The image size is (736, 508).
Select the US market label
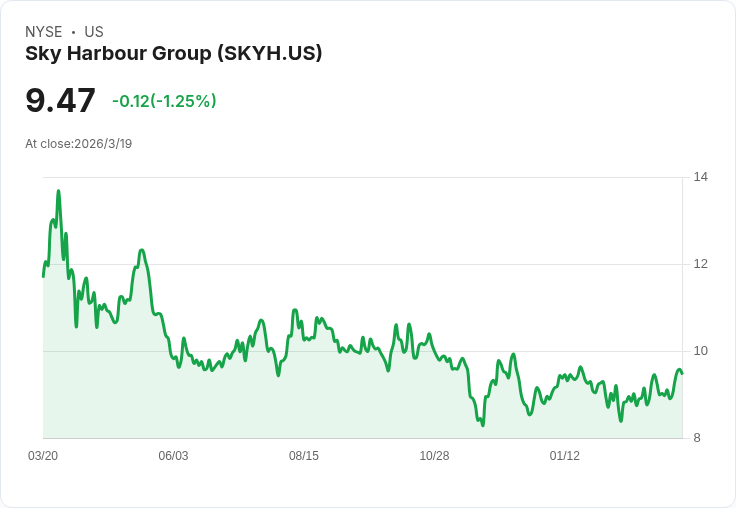click(x=94, y=32)
